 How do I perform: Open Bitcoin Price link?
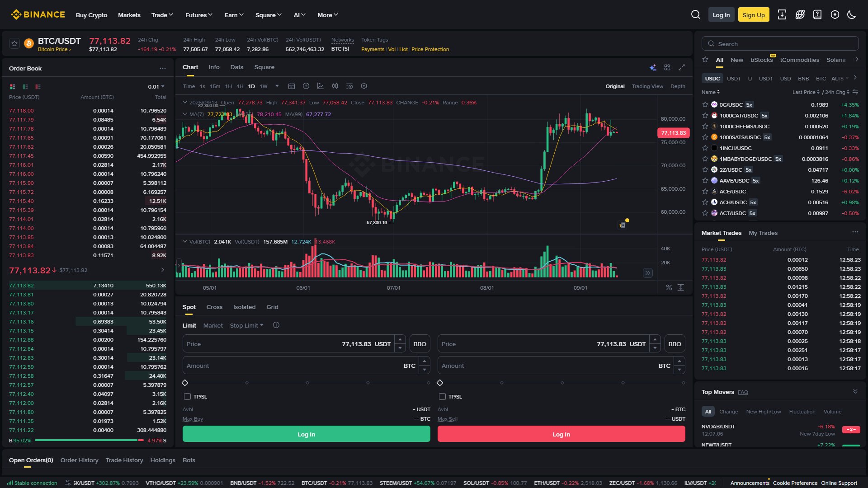coord(54,49)
